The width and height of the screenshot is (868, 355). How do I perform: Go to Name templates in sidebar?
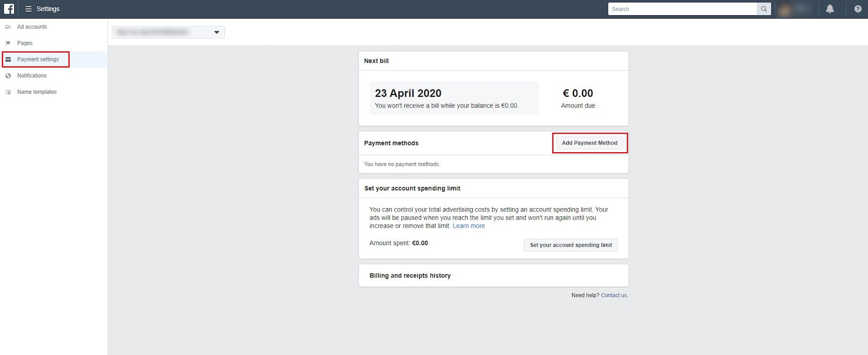[x=37, y=92]
